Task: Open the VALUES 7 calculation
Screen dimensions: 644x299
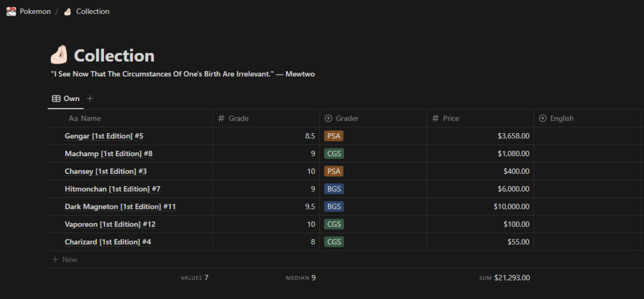Action: pos(195,278)
